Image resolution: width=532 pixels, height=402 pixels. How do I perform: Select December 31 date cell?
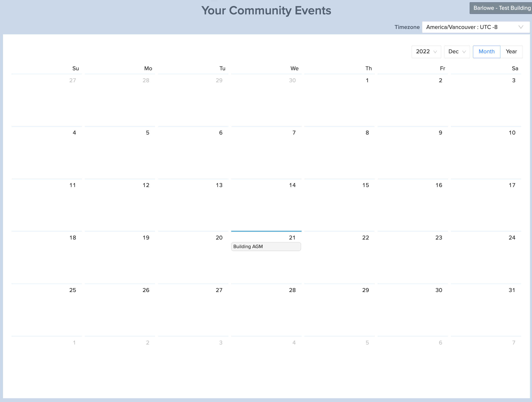pyautogui.click(x=486, y=310)
